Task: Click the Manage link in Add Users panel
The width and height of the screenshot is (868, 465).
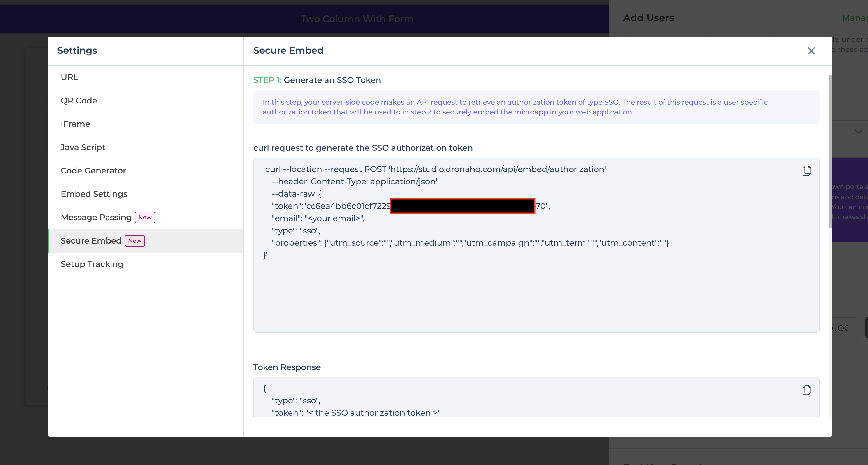Action: (855, 18)
